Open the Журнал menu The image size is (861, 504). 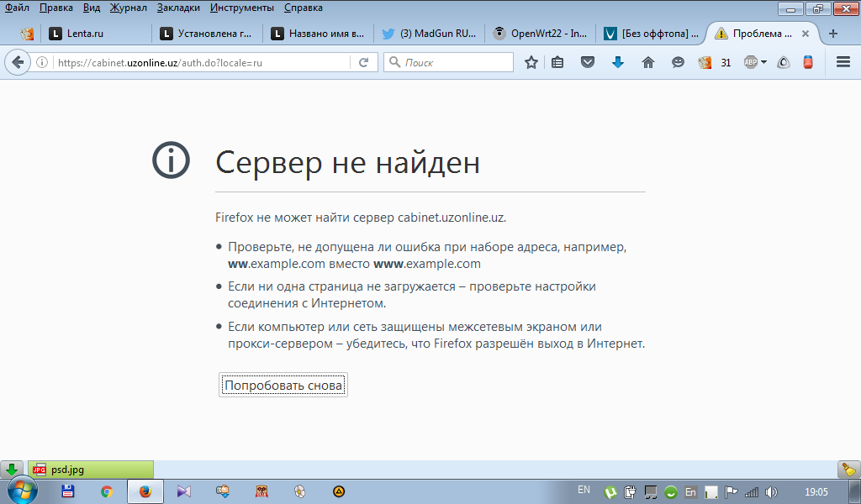tap(128, 8)
